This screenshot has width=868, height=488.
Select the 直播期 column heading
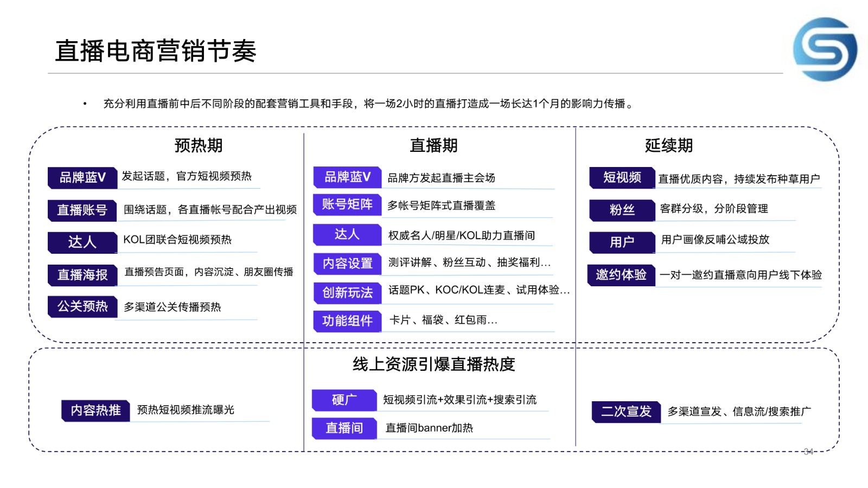click(x=433, y=145)
